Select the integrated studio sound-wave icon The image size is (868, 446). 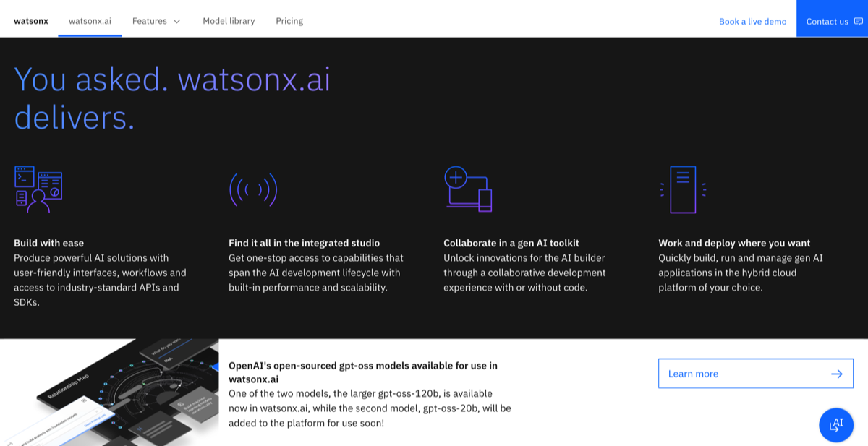[x=253, y=189]
